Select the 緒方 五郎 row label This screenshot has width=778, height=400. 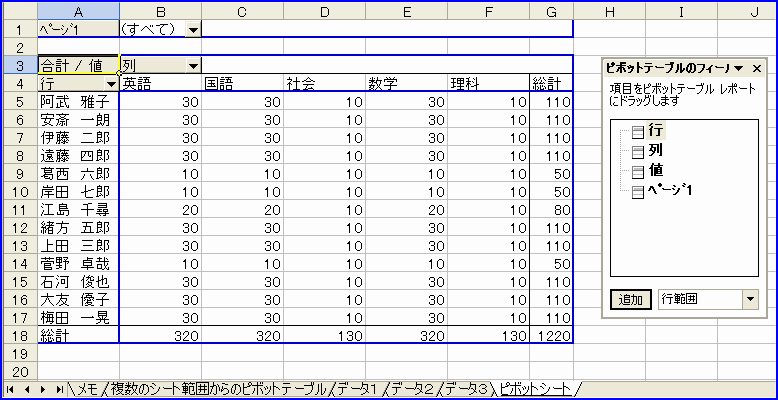[x=78, y=228]
